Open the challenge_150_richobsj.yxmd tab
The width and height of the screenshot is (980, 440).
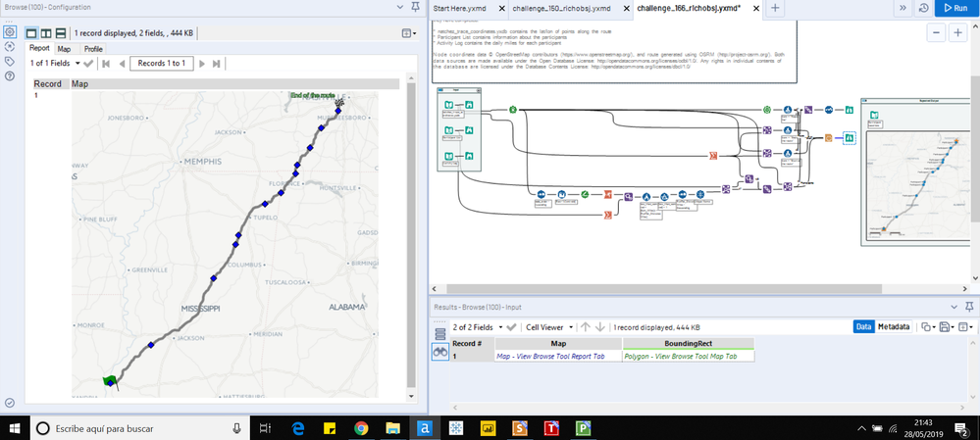pos(560,8)
